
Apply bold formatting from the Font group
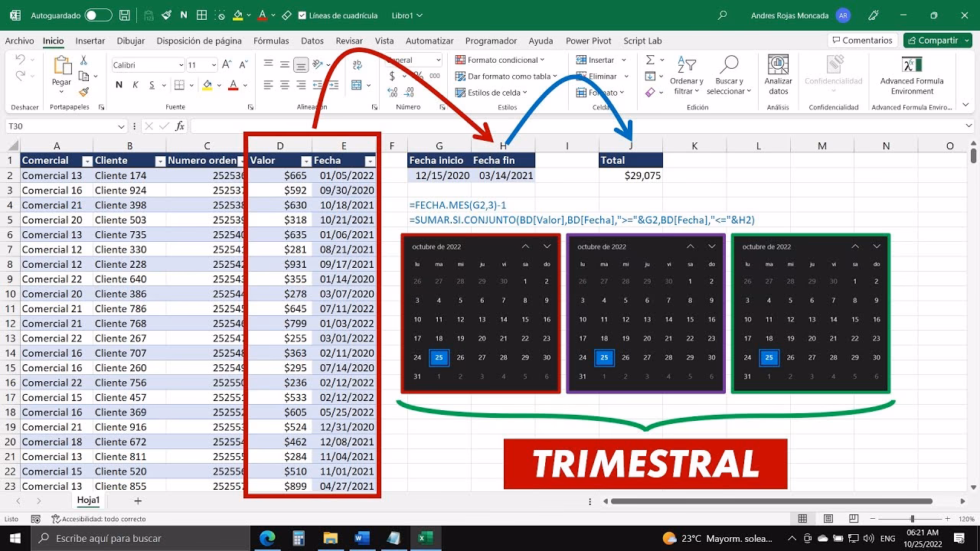[x=119, y=84]
